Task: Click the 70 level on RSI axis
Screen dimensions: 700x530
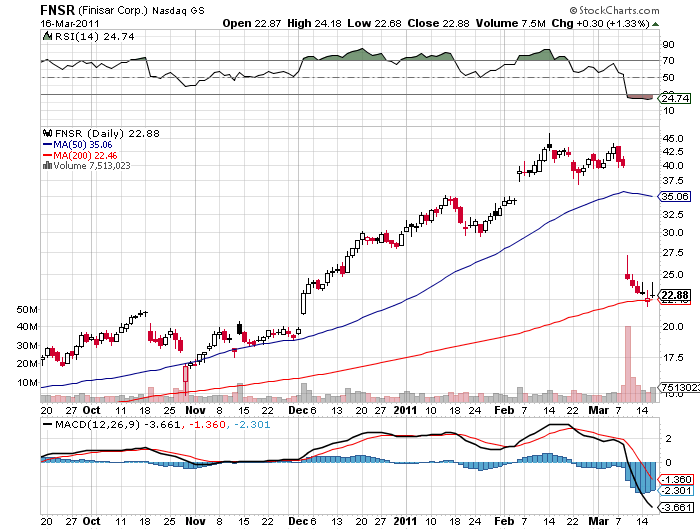Action: (x=668, y=60)
